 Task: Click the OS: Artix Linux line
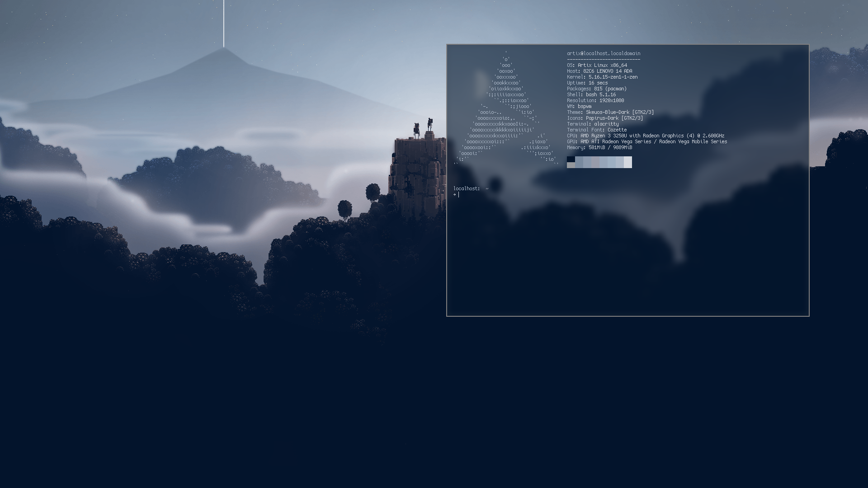coord(597,65)
